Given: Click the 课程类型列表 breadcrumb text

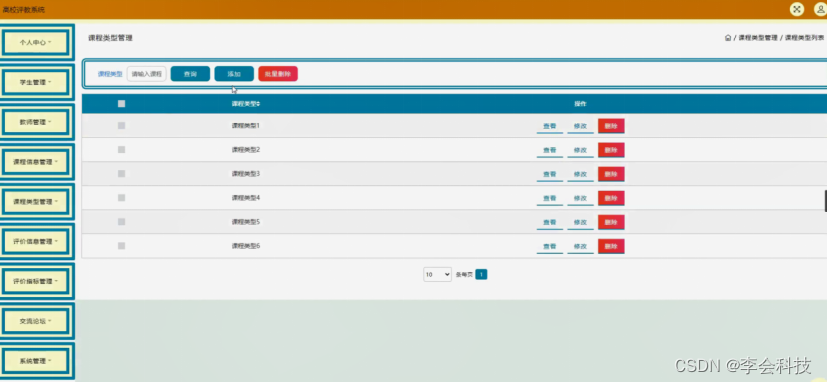Looking at the screenshot, I should pyautogui.click(x=804, y=38).
